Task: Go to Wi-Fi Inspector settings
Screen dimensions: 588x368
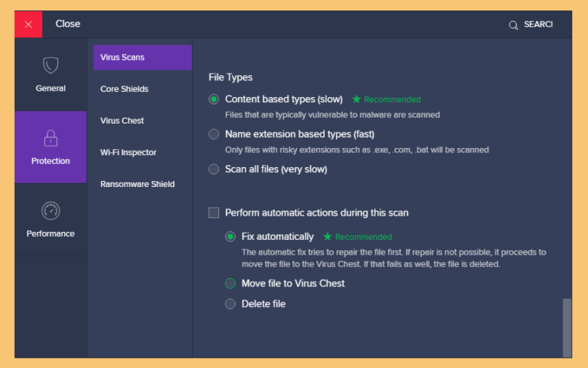Action: (x=128, y=152)
